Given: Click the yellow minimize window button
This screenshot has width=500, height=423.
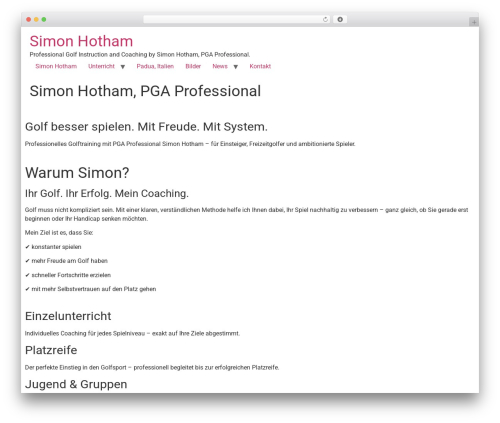Looking at the screenshot, I should [36, 19].
